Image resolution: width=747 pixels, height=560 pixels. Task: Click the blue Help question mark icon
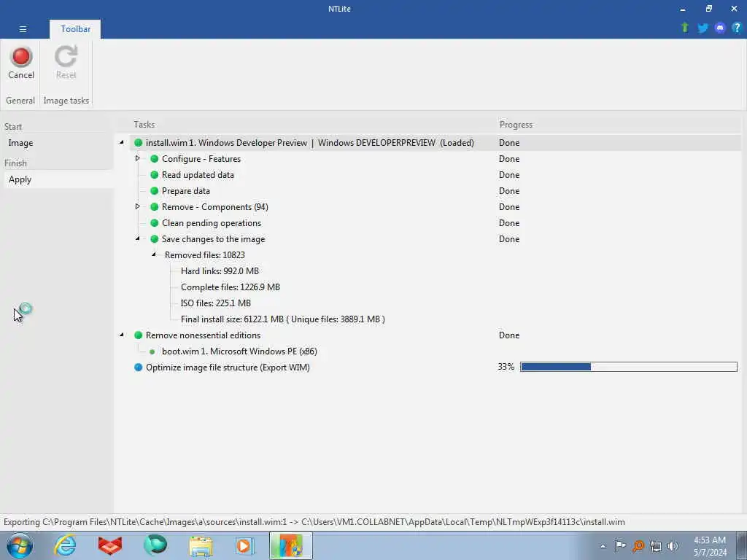(x=737, y=28)
